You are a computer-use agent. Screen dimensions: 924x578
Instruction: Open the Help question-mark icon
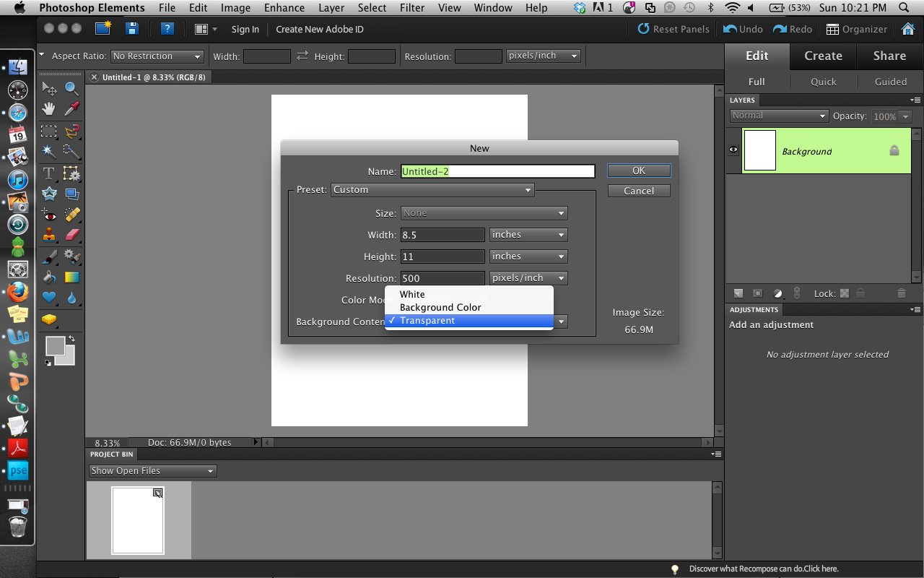(x=167, y=29)
